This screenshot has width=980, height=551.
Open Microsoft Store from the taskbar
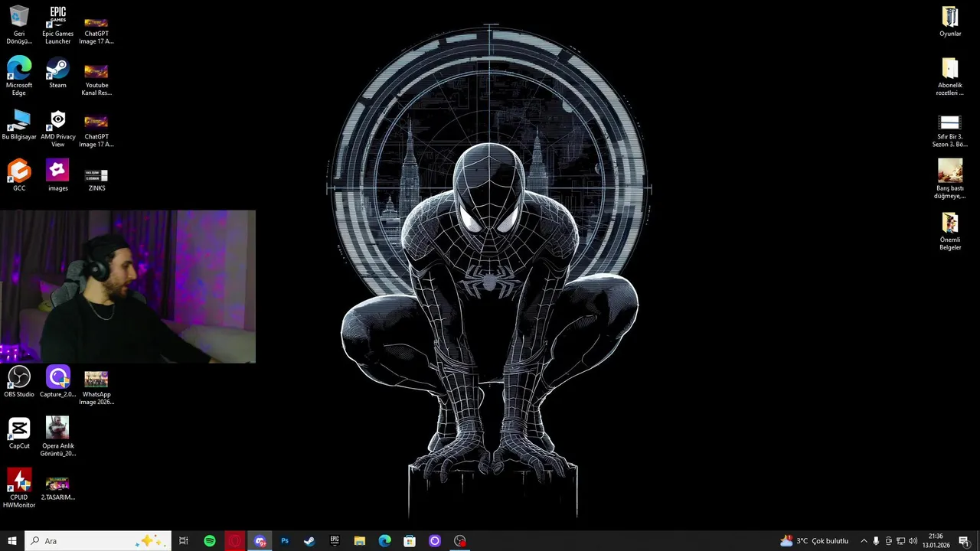[410, 541]
